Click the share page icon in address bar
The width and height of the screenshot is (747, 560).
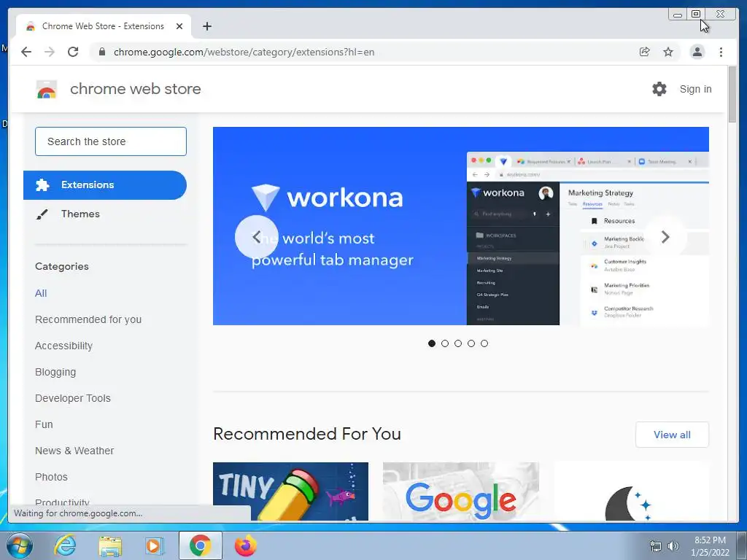point(645,52)
